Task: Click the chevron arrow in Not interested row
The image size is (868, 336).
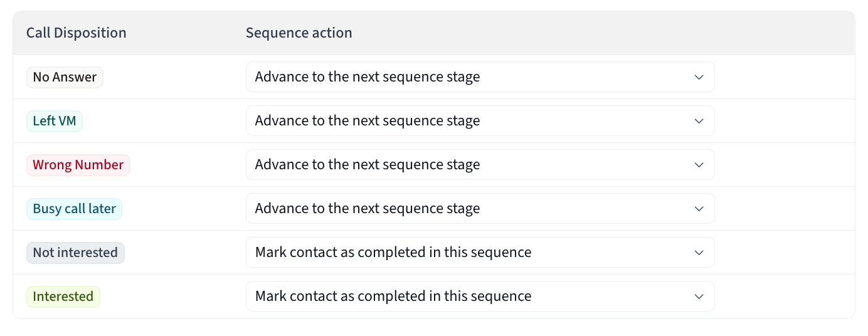Action: point(699,253)
